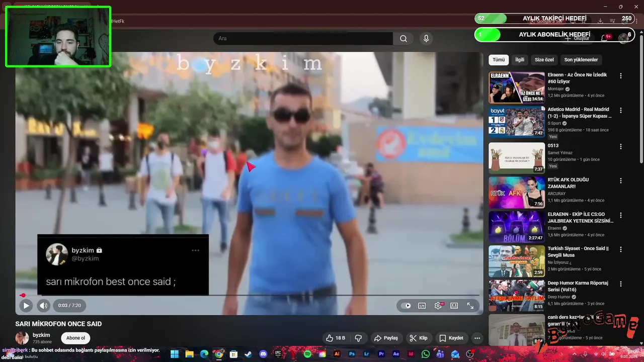Start voice search with microphone icon
Viewport: 644px width, 362px height.
tap(426, 39)
